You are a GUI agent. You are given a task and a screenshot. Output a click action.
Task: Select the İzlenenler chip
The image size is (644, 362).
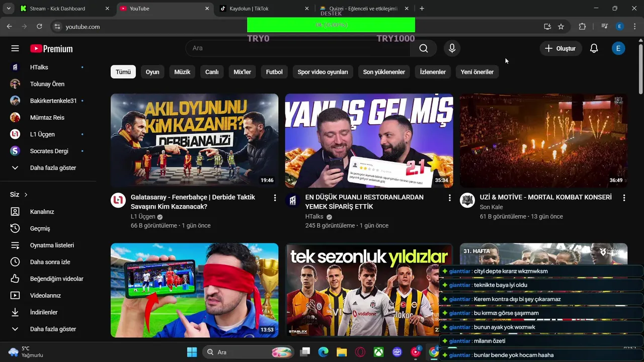(x=433, y=72)
